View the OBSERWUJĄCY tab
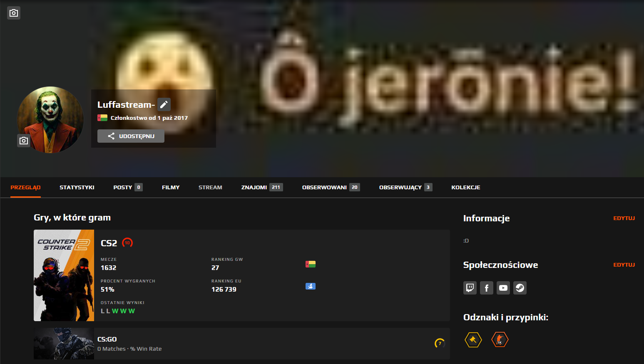Image resolution: width=644 pixels, height=364 pixels. 405,187
